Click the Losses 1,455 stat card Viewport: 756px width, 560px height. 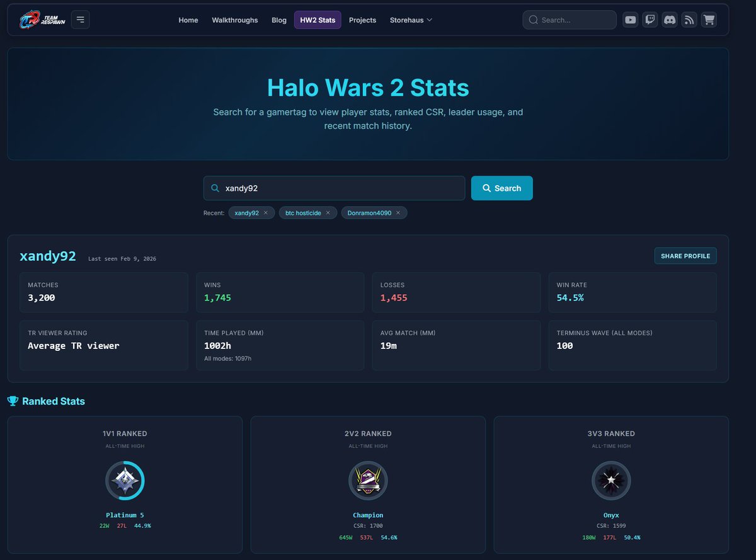[456, 292]
